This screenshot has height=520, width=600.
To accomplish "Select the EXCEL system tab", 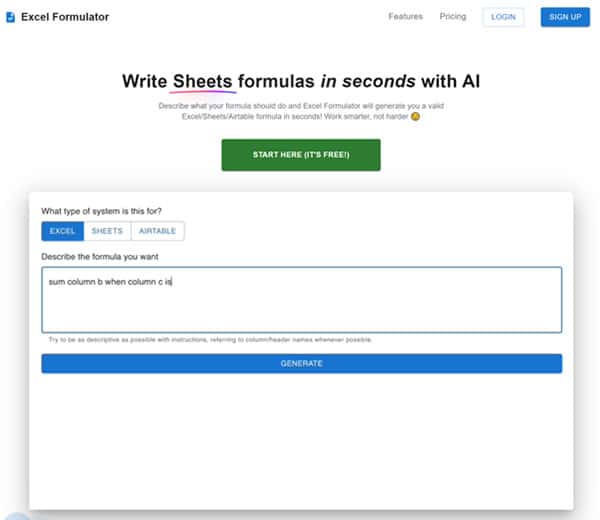I will 63,231.
